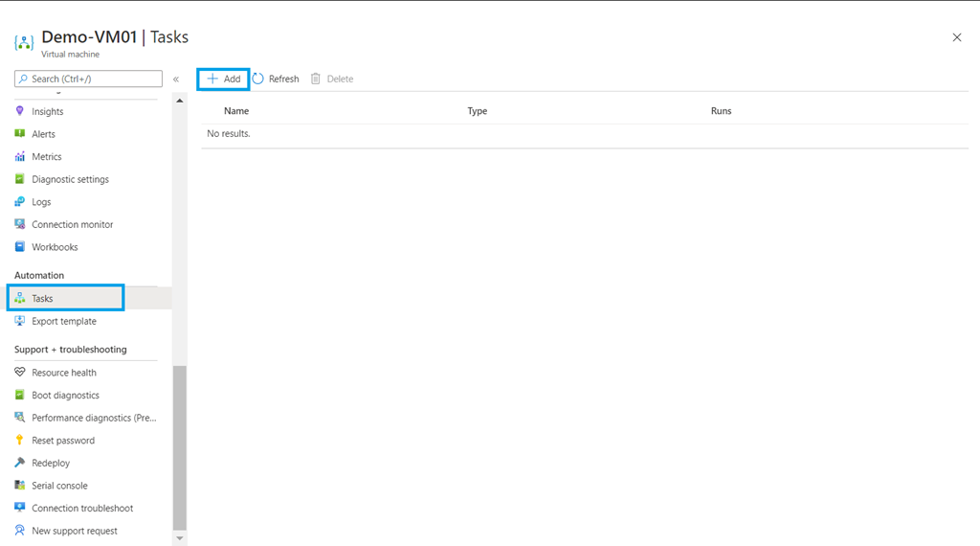Click the Serial console icon
This screenshot has height=546, width=980.
(x=20, y=486)
